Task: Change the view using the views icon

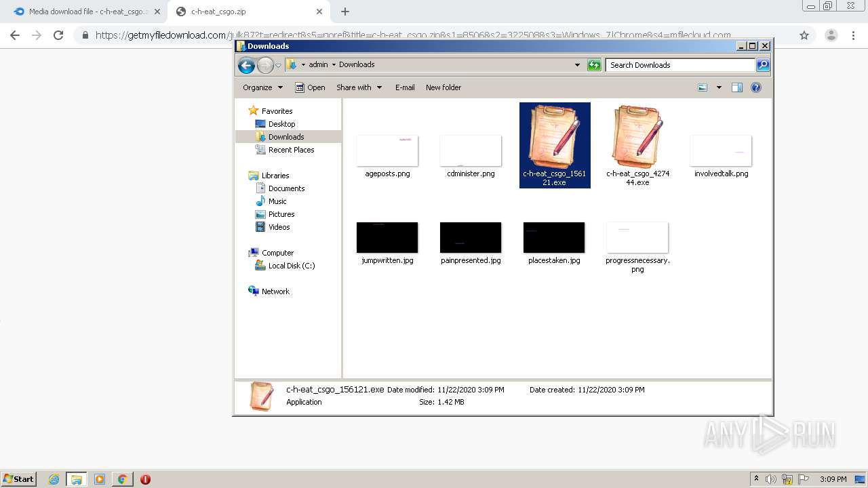Action: click(703, 87)
